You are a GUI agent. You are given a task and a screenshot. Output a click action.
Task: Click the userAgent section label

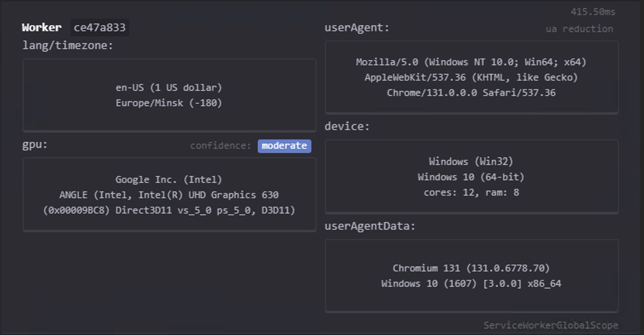357,28
